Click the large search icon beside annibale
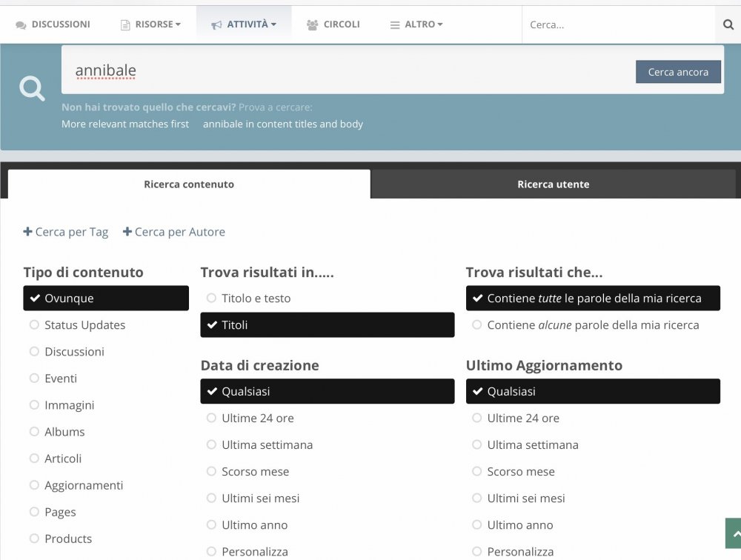741x560 pixels. (32, 90)
